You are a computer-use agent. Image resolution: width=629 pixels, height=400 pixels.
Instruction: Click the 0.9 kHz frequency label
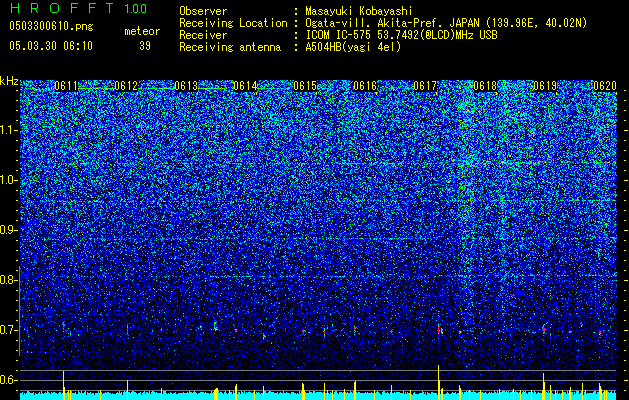[x=8, y=230]
